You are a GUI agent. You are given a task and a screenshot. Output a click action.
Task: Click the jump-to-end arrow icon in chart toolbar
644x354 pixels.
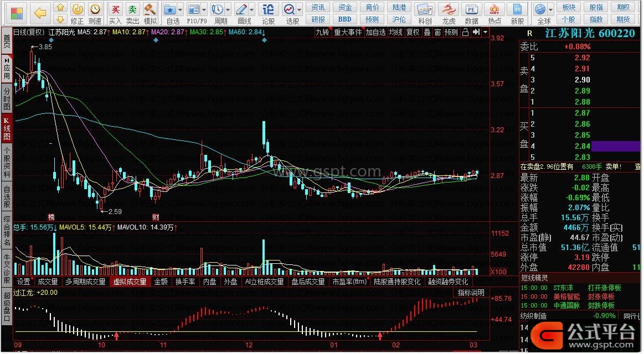[x=476, y=32]
